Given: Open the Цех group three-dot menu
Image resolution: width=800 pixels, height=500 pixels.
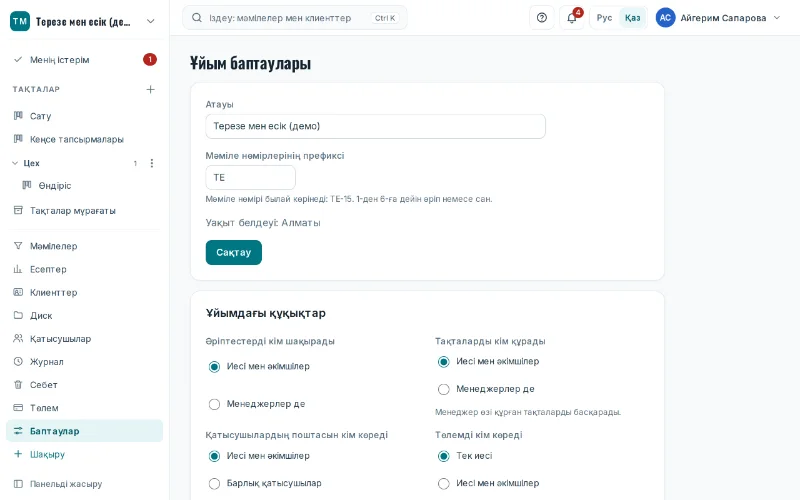Looking at the screenshot, I should point(152,163).
